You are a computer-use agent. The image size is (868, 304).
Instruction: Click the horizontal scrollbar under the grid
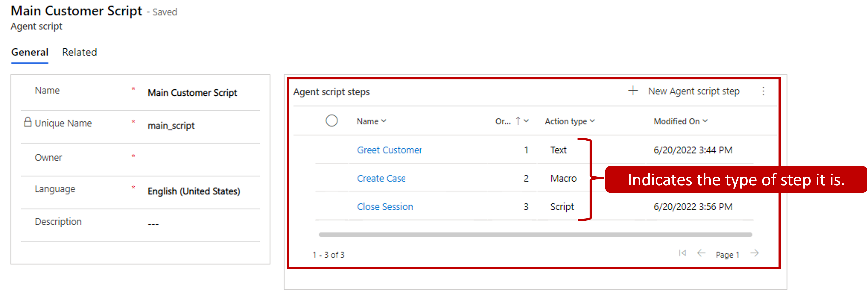pos(535,235)
